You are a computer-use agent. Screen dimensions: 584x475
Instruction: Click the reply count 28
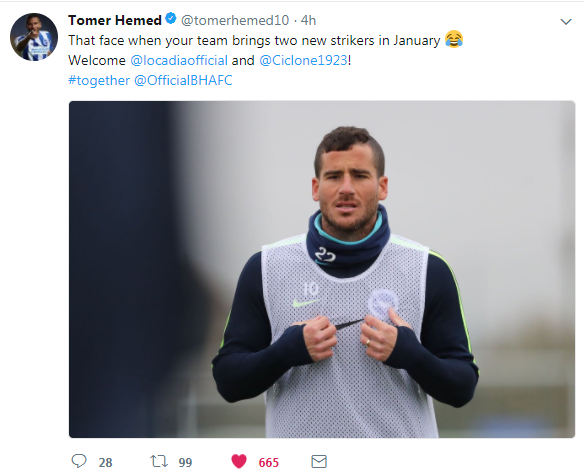[105, 462]
